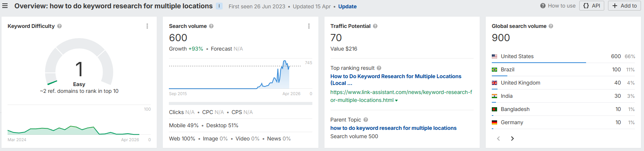Image resolution: width=644 pixels, height=151 pixels.
Task: Click the Video 0% stat
Action: tap(248, 139)
